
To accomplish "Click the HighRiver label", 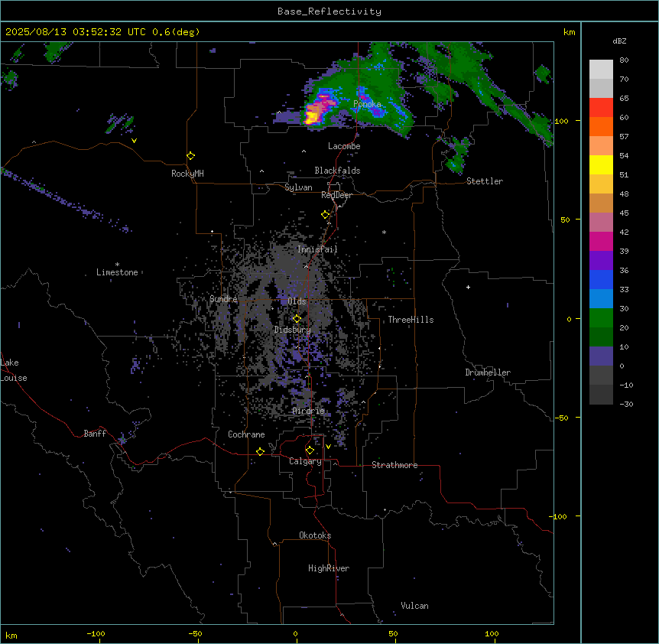I will point(329,568).
